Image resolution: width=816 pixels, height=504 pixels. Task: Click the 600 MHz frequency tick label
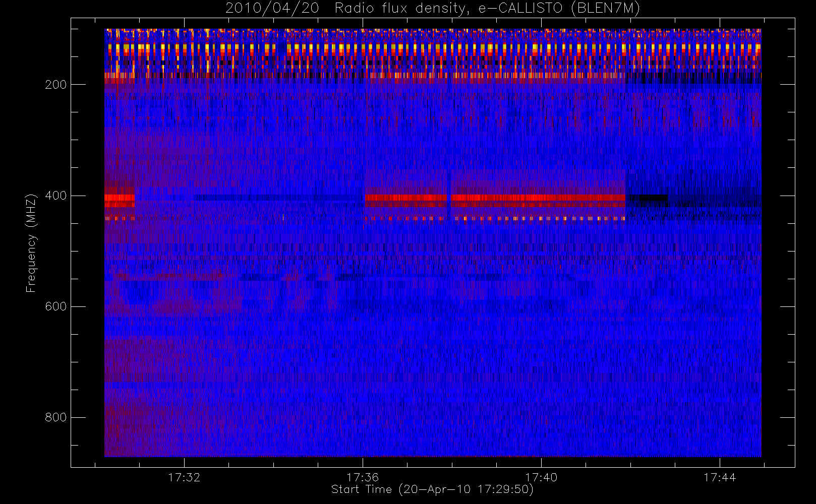point(55,306)
